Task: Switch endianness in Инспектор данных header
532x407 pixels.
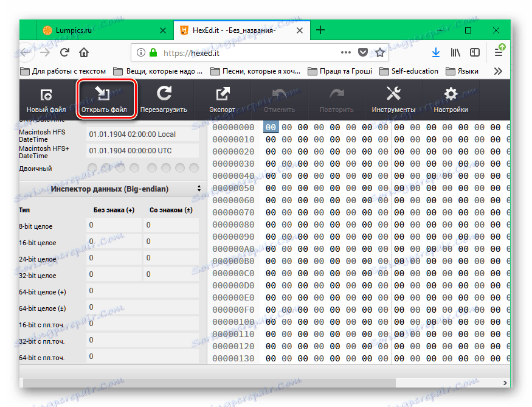Action: tap(199, 189)
